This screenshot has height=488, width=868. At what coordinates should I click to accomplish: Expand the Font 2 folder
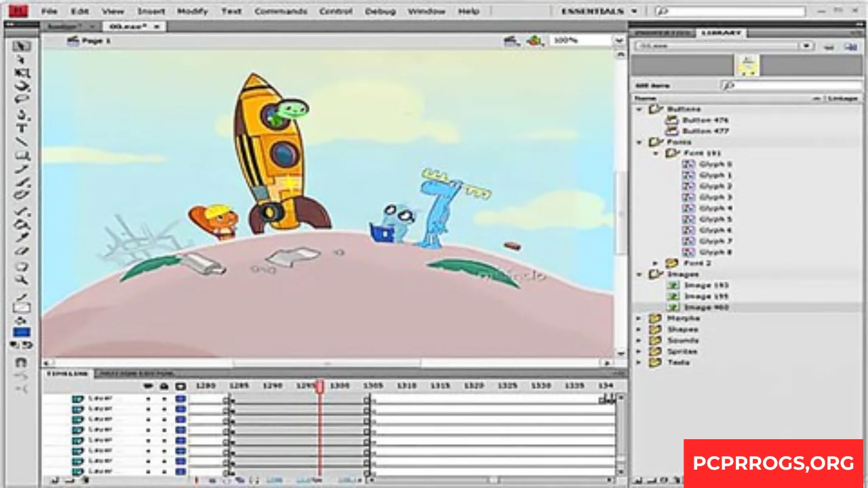(655, 263)
